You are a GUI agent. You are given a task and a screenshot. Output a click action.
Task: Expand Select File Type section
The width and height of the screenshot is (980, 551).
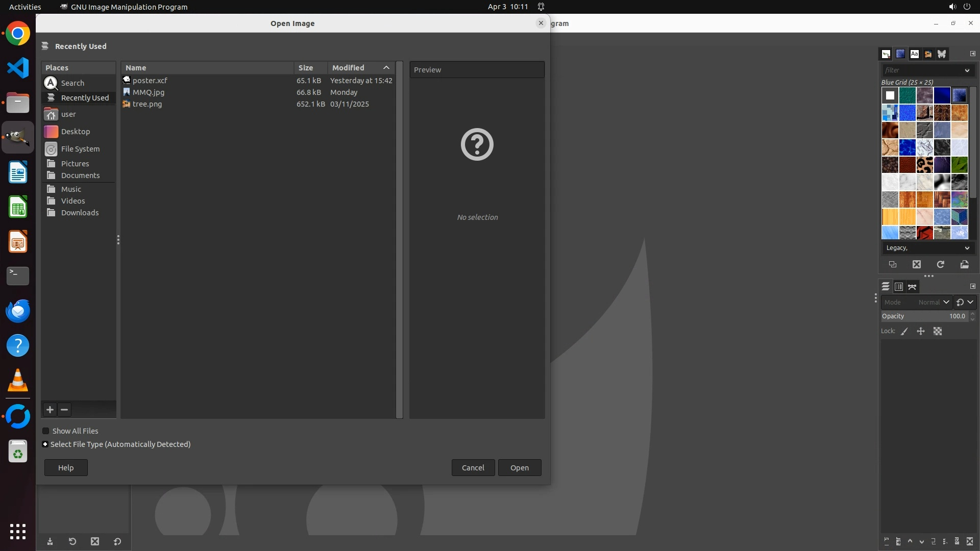(x=45, y=444)
